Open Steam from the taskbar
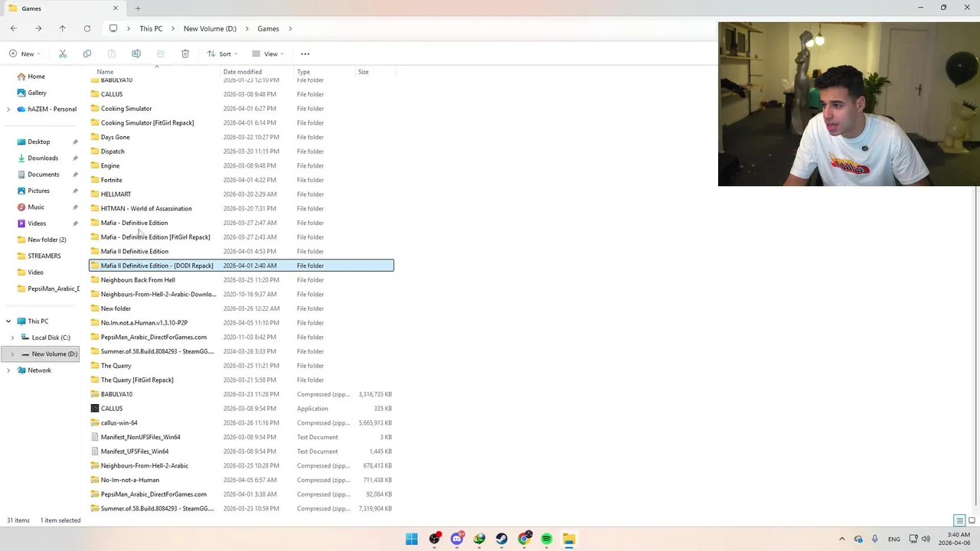 tap(501, 539)
